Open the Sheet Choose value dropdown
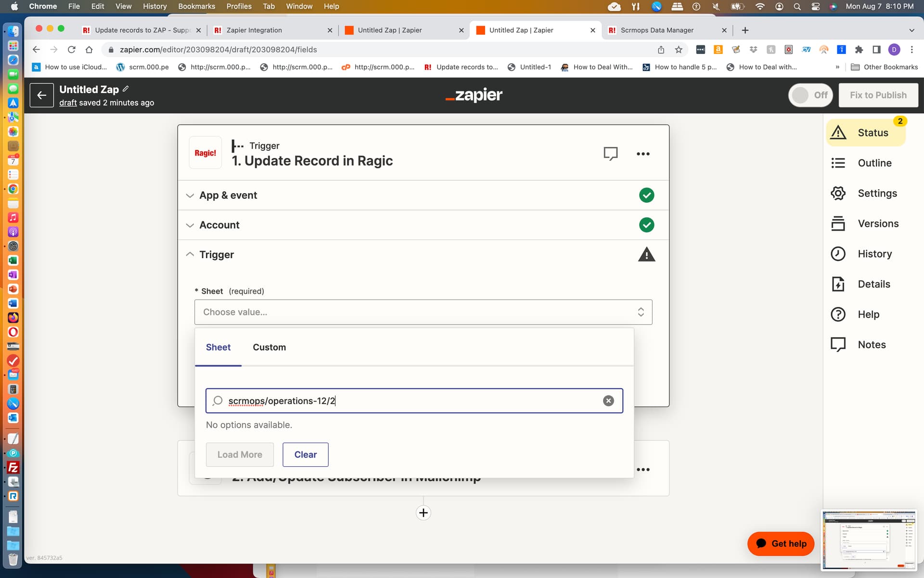This screenshot has height=578, width=924. click(423, 312)
